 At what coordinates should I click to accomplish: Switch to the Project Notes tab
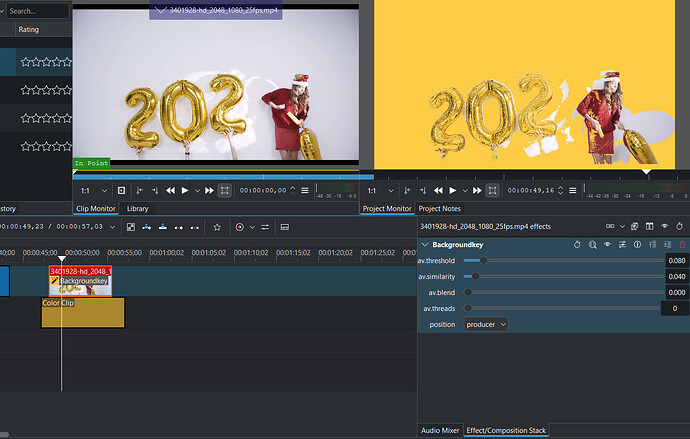click(440, 209)
